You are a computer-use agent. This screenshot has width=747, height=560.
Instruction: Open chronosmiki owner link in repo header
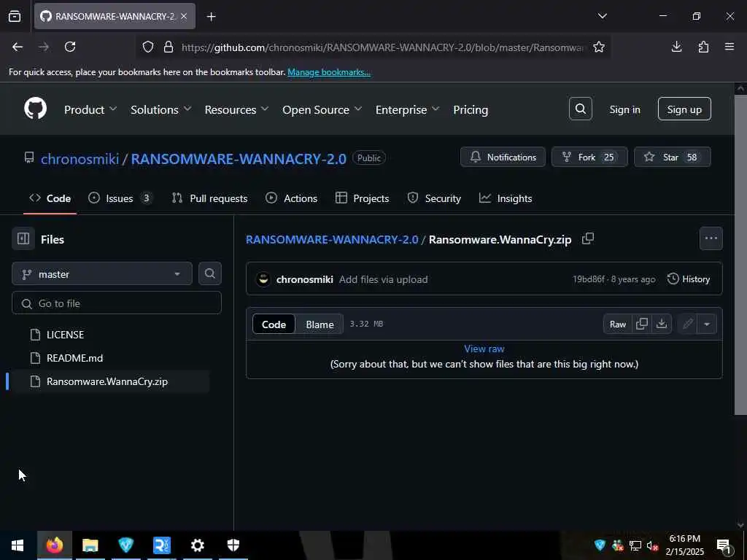tap(80, 158)
